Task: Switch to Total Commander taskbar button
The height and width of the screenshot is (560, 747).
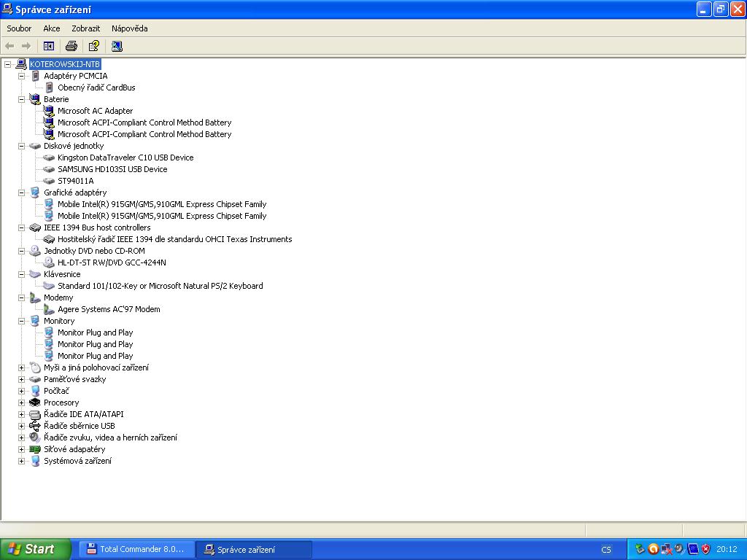Action: 136,549
